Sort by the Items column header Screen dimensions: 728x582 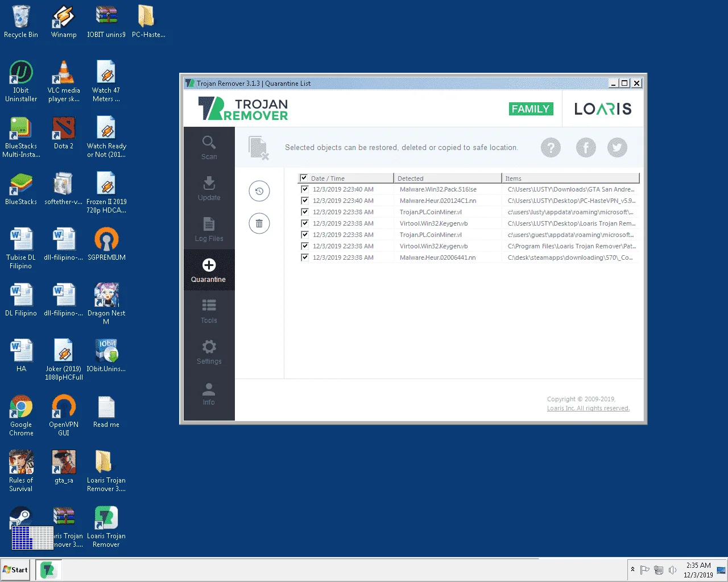(571, 178)
